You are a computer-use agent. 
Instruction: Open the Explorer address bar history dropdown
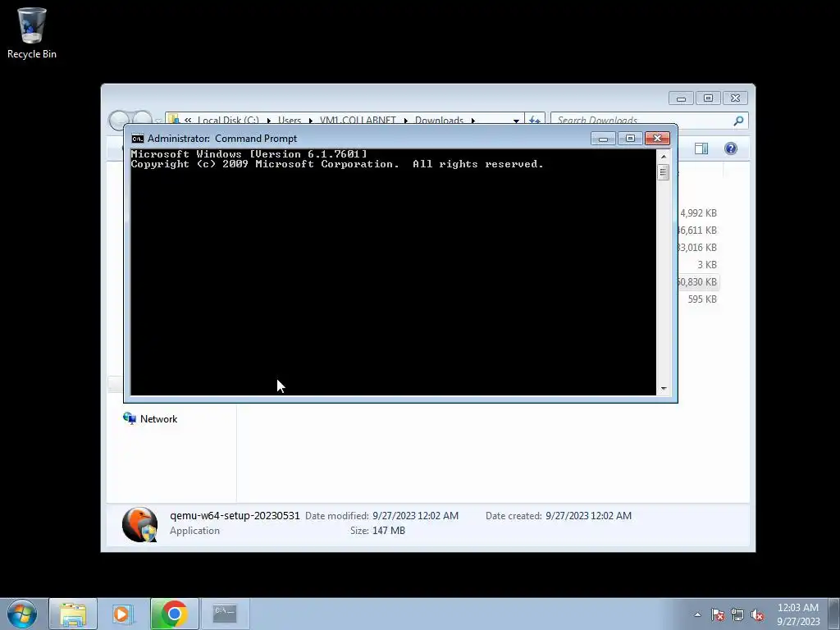516,121
